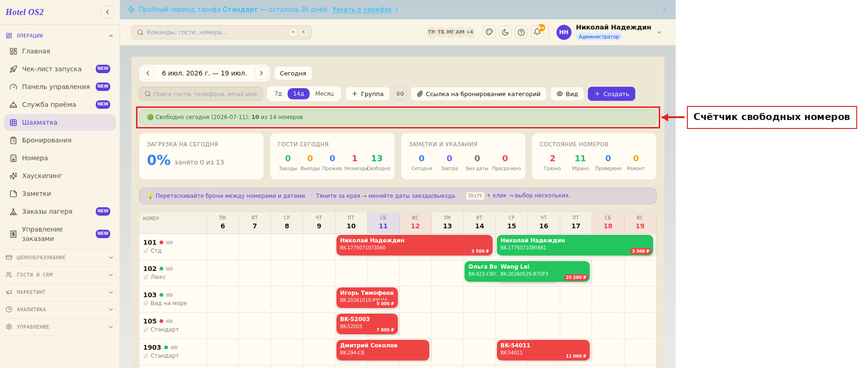Toggle the pill switch next to room 102
Screen dimensions: 868x368
click(x=169, y=269)
